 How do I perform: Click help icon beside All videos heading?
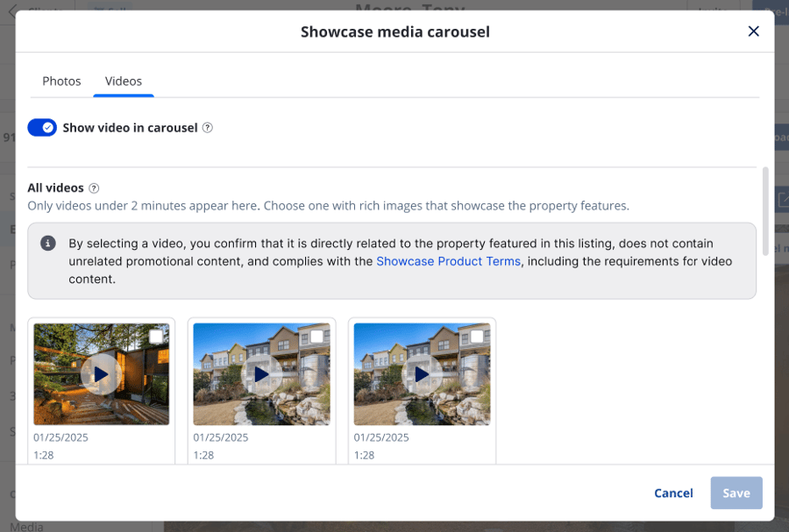tap(94, 188)
